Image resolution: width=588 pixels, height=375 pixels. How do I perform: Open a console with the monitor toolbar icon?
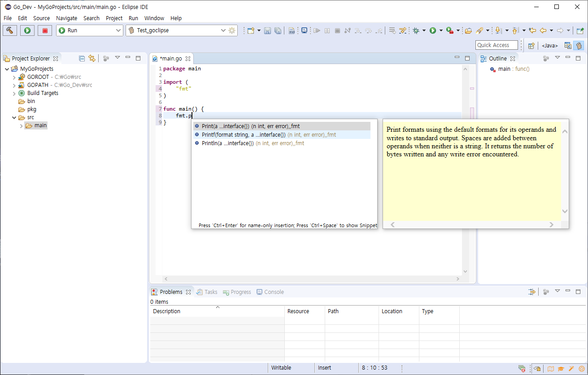coord(305,30)
